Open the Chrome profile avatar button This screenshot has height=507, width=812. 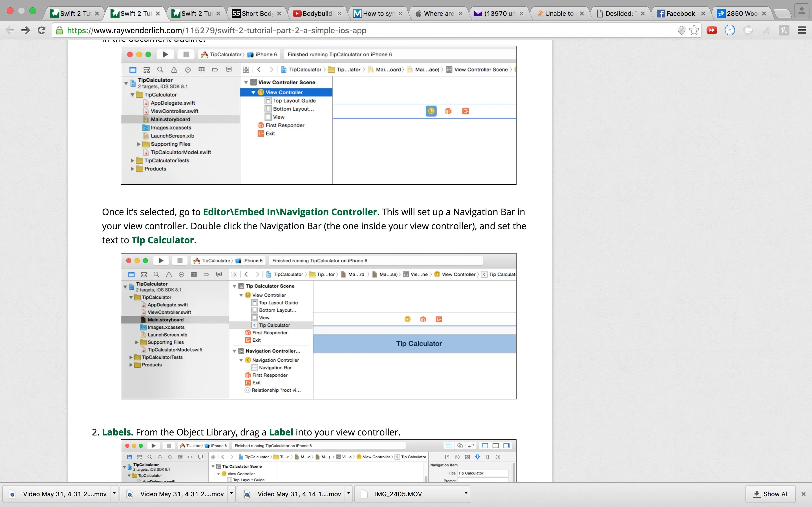[x=801, y=11]
